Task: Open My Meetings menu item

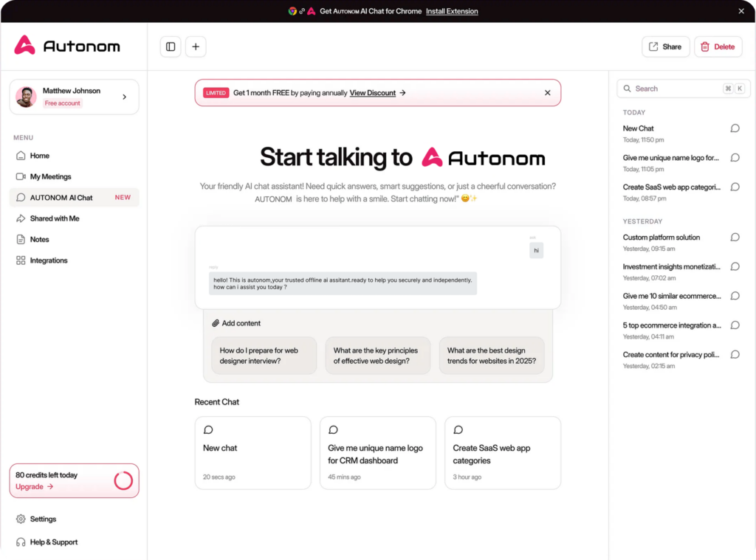Action: (75, 176)
